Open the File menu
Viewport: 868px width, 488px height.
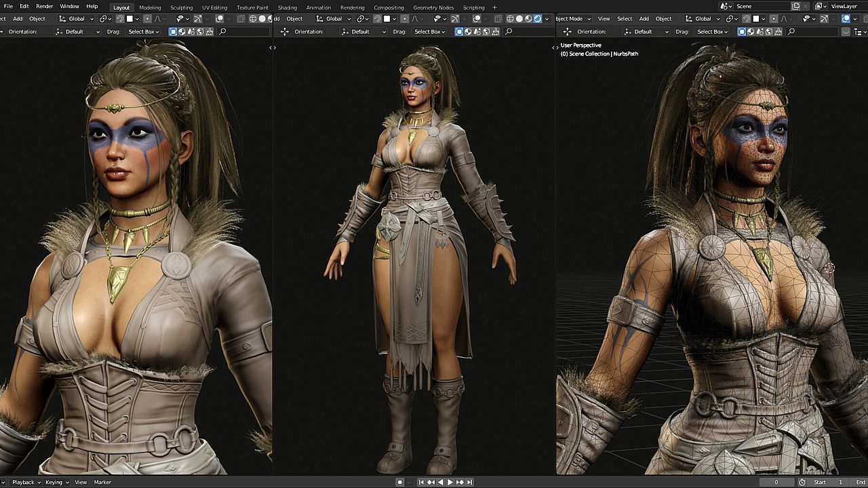click(x=8, y=7)
